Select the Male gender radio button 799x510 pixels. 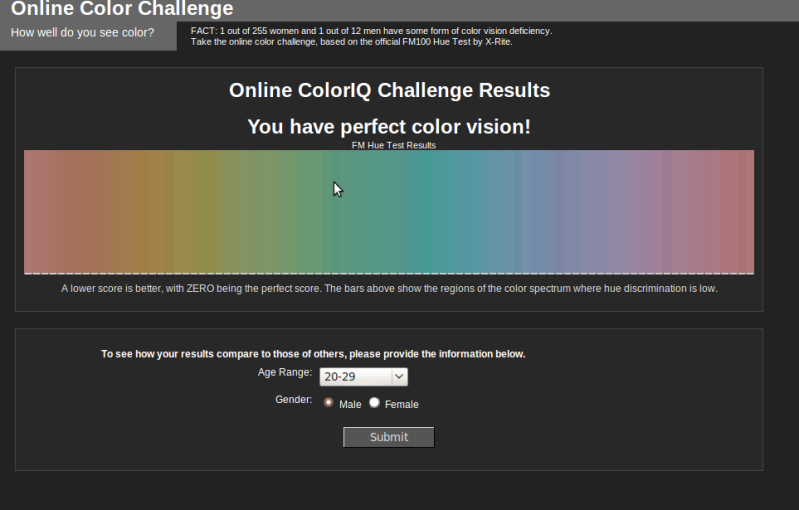coord(329,403)
